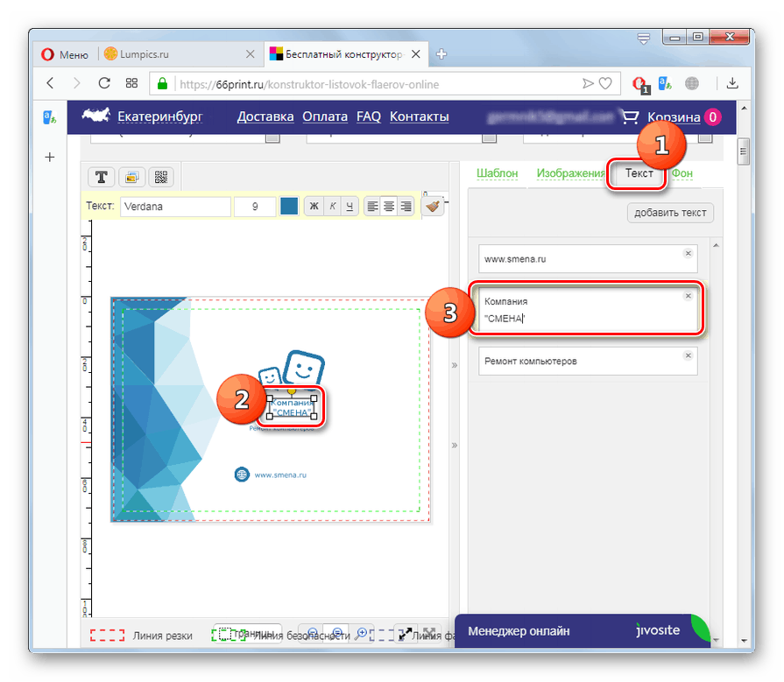Image resolution: width=784 pixels, height=682 pixels.
Task: Select the add image tool icon
Action: [x=132, y=177]
